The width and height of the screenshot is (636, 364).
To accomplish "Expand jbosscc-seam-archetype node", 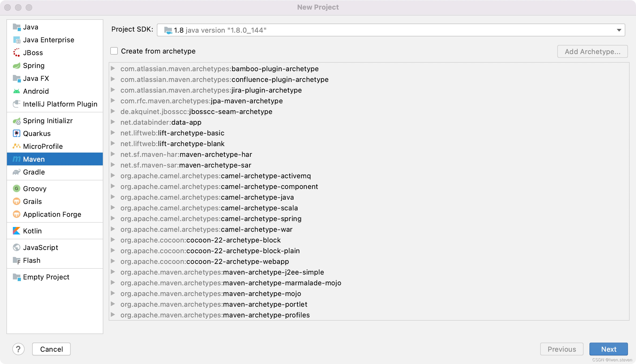I will pyautogui.click(x=113, y=111).
